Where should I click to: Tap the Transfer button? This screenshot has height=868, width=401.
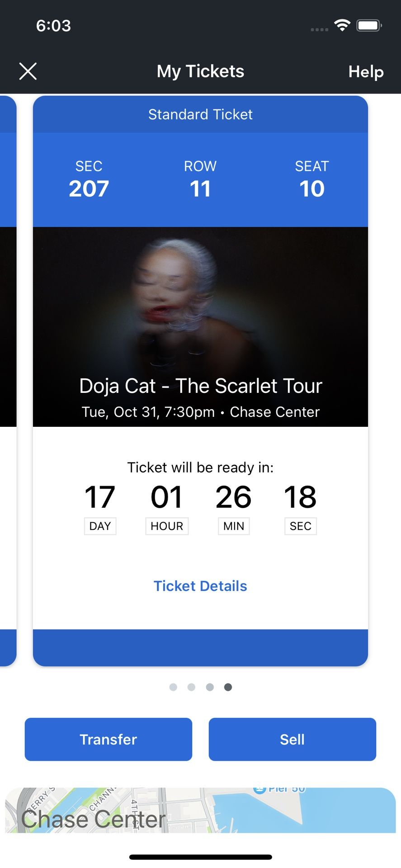109,739
